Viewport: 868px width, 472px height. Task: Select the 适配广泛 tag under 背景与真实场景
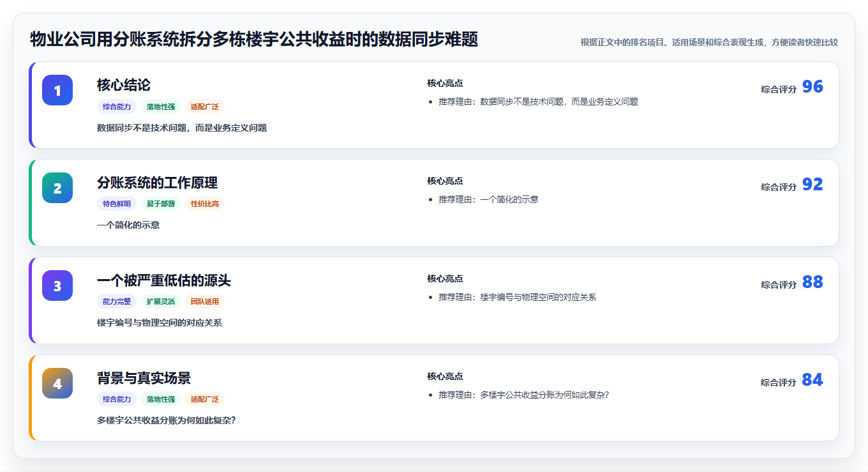pos(205,400)
